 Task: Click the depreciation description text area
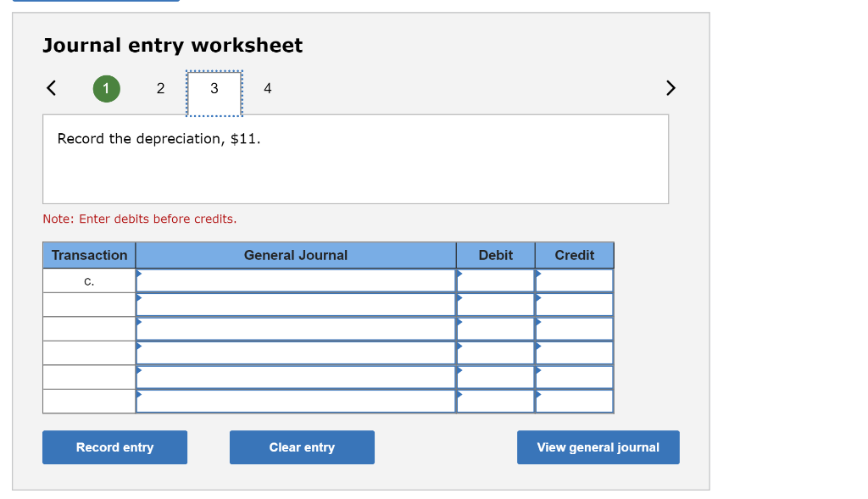(356, 158)
